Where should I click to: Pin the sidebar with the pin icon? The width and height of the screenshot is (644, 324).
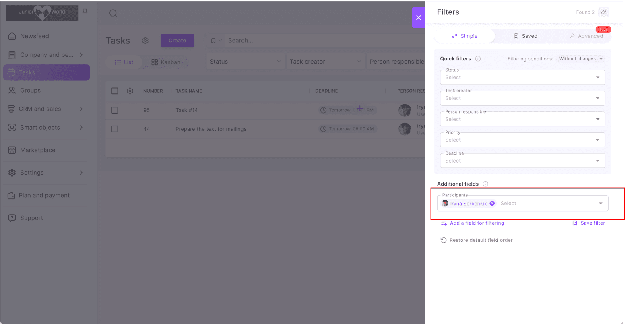click(85, 12)
